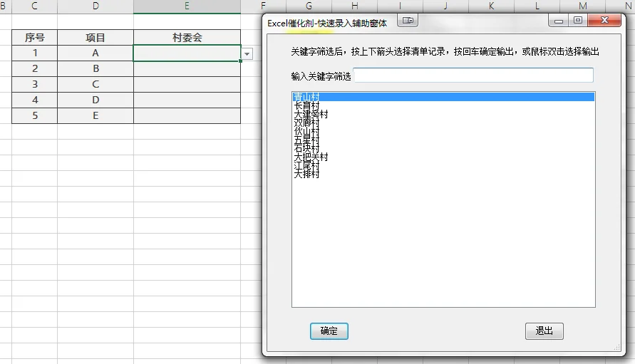Click the empty 村委会 cell in row B
635x364 pixels.
[x=187, y=68]
